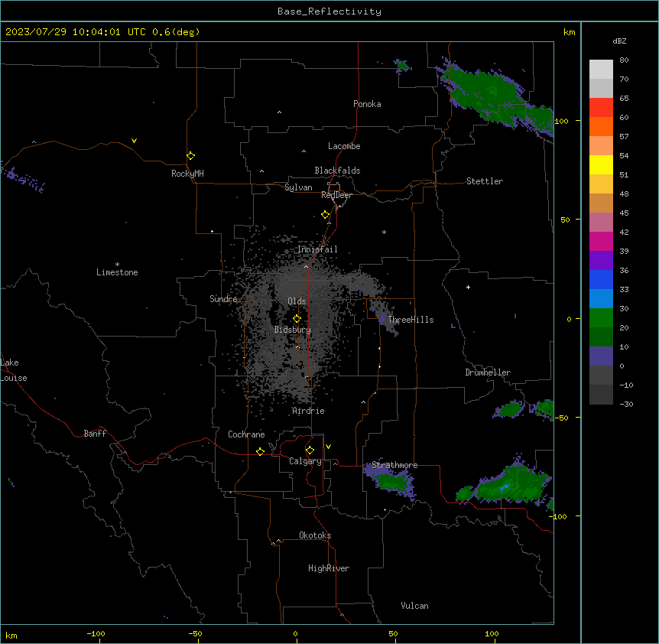Image resolution: width=659 pixels, height=644 pixels.
Task: Pick the magenta 39-42 dBZ legend swatch
Action: (x=601, y=241)
